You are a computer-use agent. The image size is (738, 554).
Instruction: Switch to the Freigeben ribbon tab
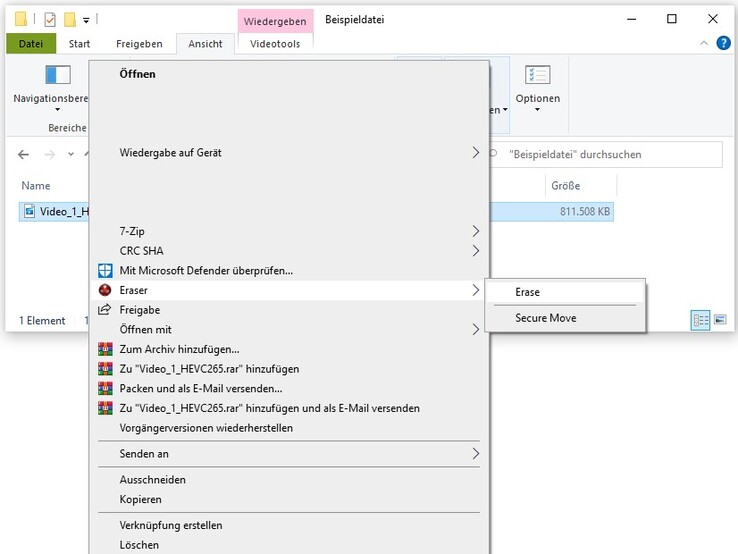pyautogui.click(x=139, y=44)
